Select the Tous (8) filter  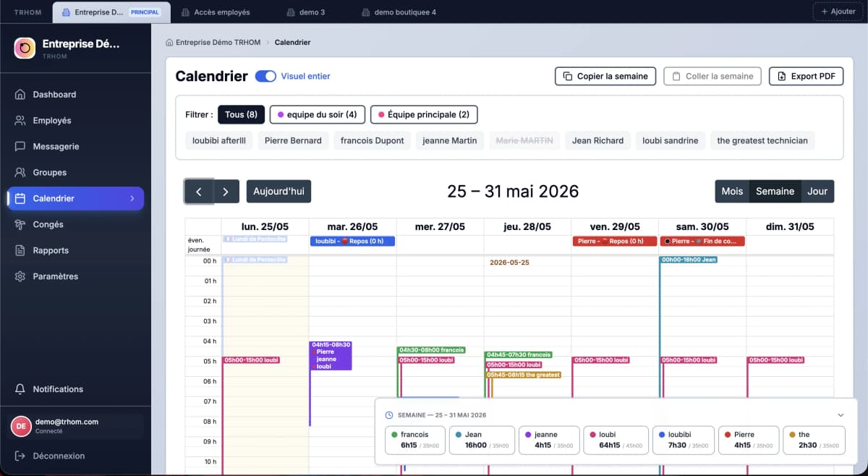[x=241, y=114]
